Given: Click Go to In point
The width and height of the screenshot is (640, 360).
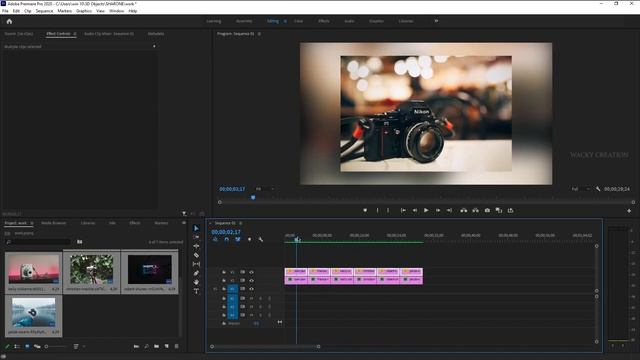Looking at the screenshot, I should tap(403, 210).
